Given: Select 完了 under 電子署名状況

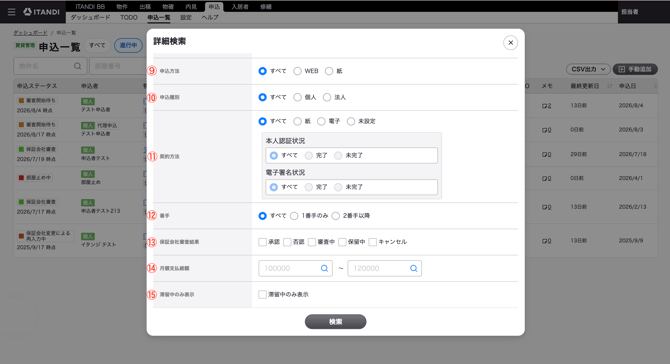Looking at the screenshot, I should (309, 187).
